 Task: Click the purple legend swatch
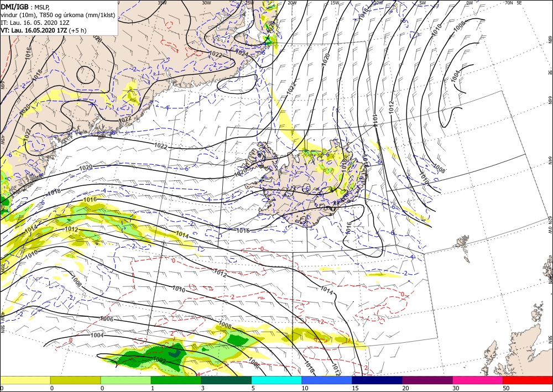point(427,380)
